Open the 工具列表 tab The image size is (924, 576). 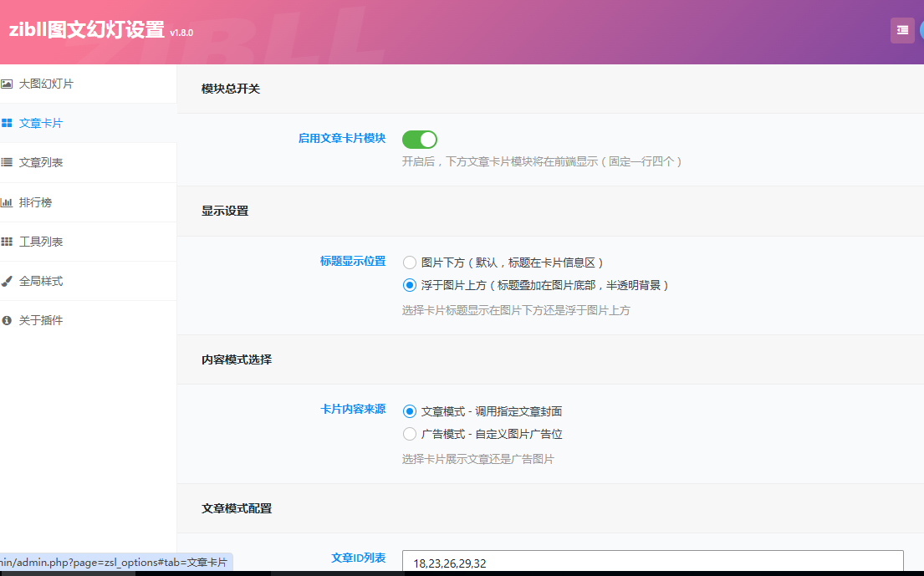click(89, 242)
